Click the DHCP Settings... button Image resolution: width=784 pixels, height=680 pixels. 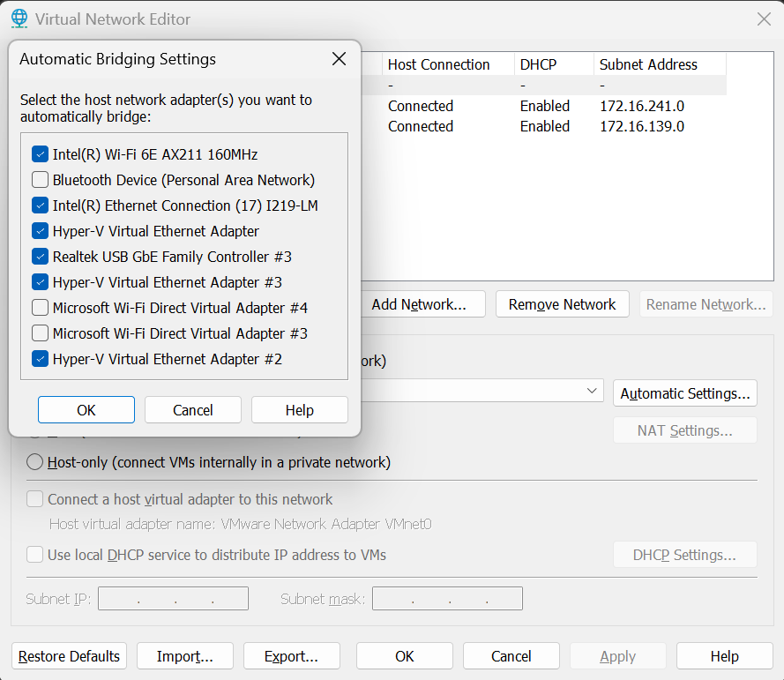[x=685, y=555]
